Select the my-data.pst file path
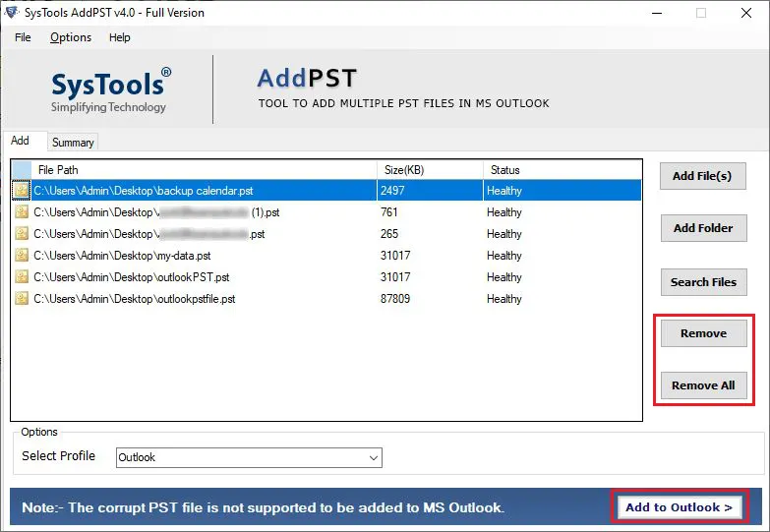The width and height of the screenshot is (770, 532). [x=122, y=256]
